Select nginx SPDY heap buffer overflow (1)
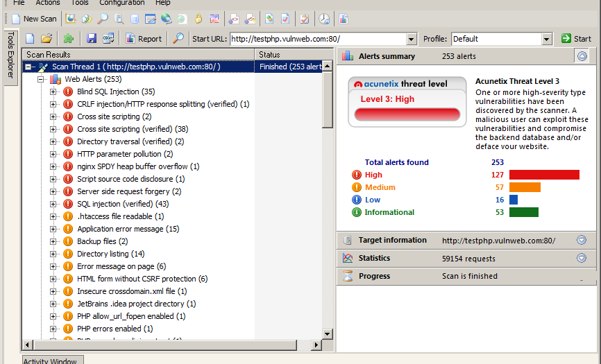The height and width of the screenshot is (364, 601). pos(138,166)
